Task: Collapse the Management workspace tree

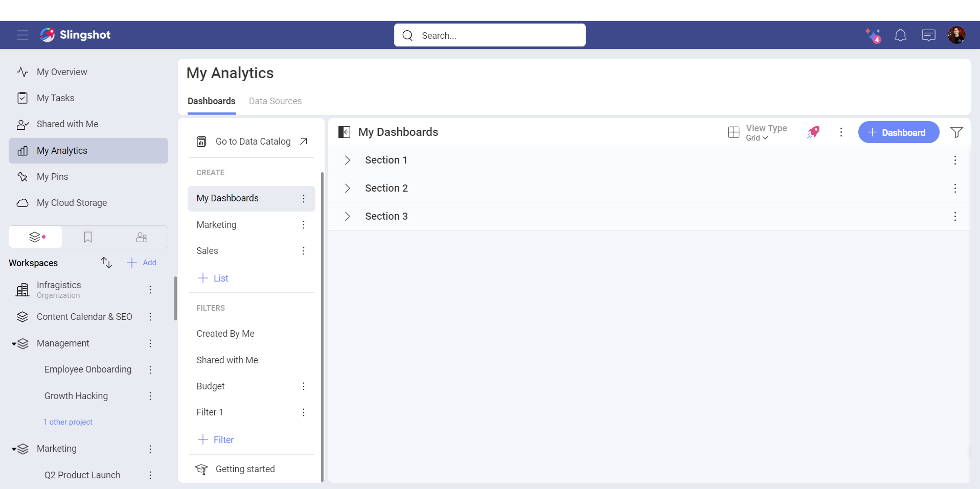Action: click(x=14, y=344)
